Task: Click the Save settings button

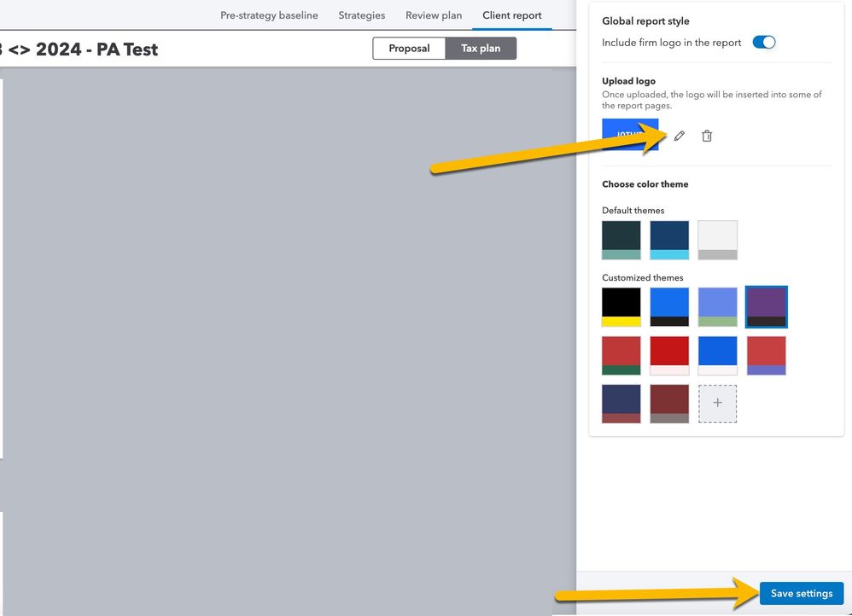Action: tap(801, 594)
